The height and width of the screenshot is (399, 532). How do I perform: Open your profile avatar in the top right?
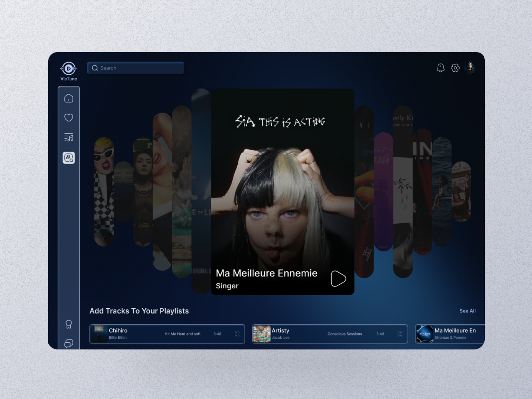(471, 68)
